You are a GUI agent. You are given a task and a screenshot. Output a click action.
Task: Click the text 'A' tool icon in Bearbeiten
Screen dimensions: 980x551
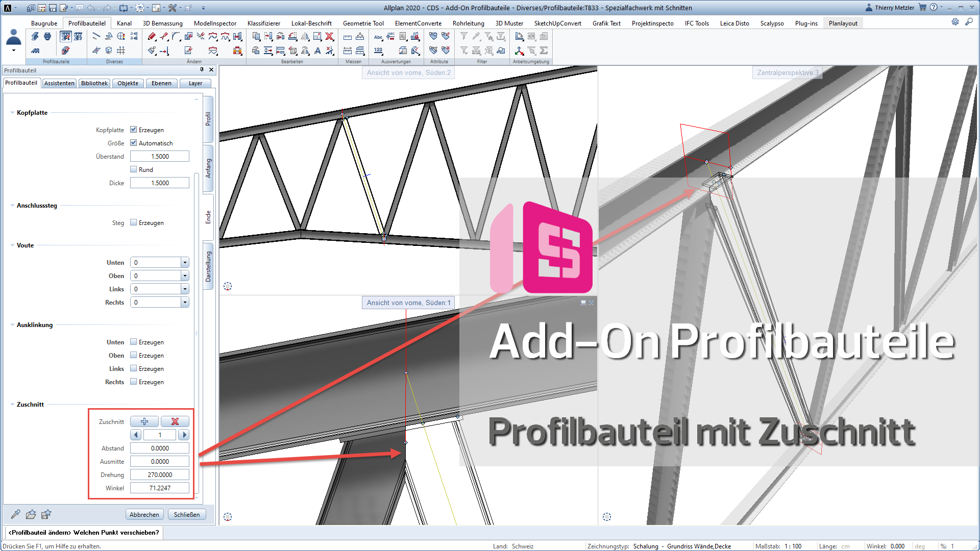pos(317,51)
